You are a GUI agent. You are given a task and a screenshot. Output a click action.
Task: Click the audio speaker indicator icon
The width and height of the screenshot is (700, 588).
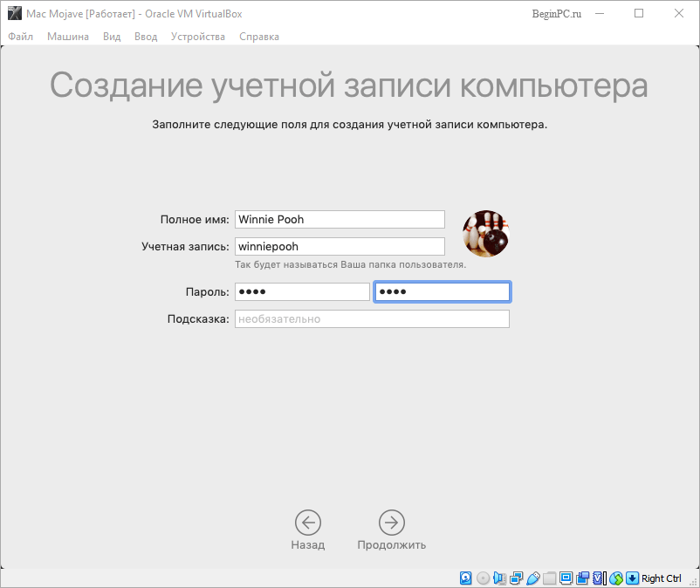[499, 578]
